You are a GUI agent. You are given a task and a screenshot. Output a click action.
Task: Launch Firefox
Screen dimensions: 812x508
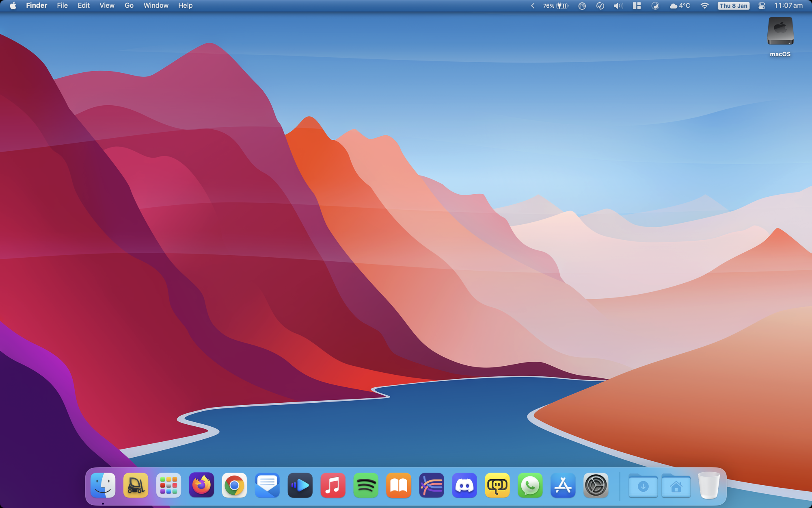[x=202, y=485]
